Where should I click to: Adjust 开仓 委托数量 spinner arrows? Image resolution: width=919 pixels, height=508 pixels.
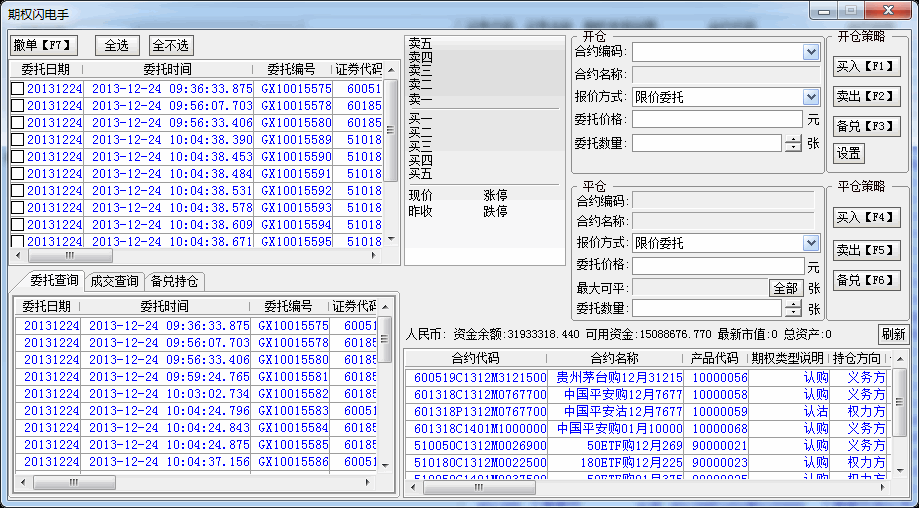[793, 143]
